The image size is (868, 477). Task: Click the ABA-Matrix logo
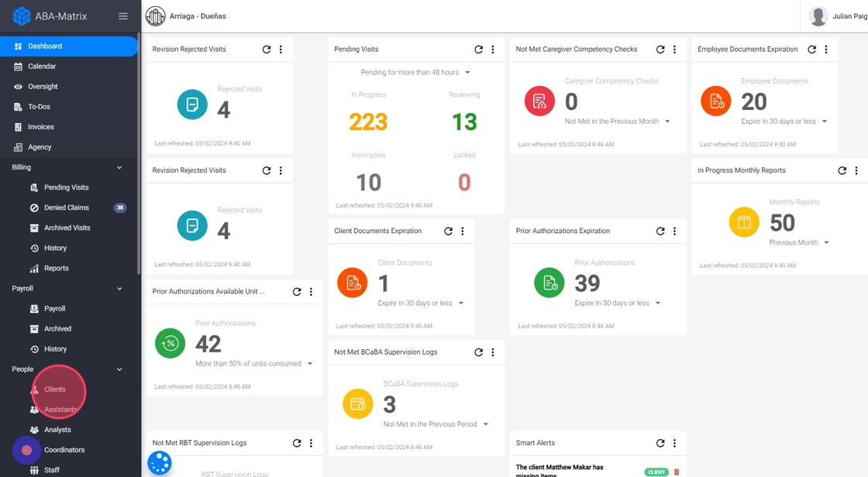(50, 16)
